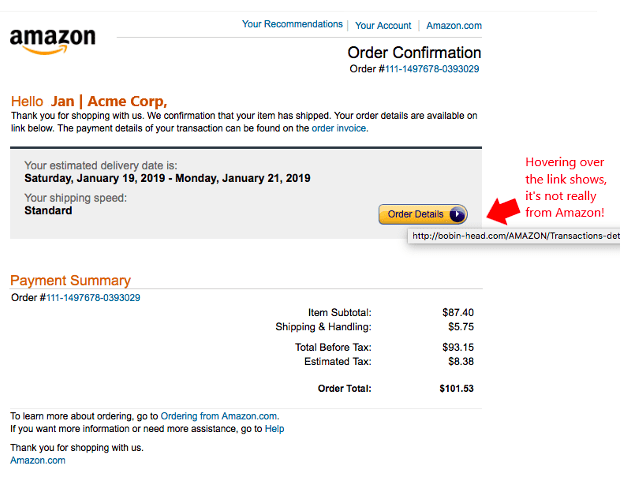This screenshot has width=632, height=480.
Task: Open Ordering from Amazon.com link
Action: coord(219,416)
